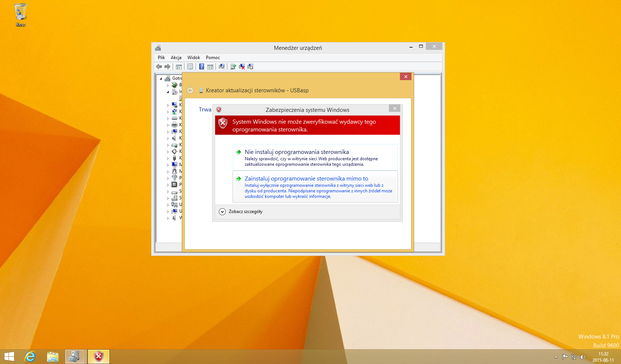Open the Widok menu
621x364 pixels.
pos(194,58)
